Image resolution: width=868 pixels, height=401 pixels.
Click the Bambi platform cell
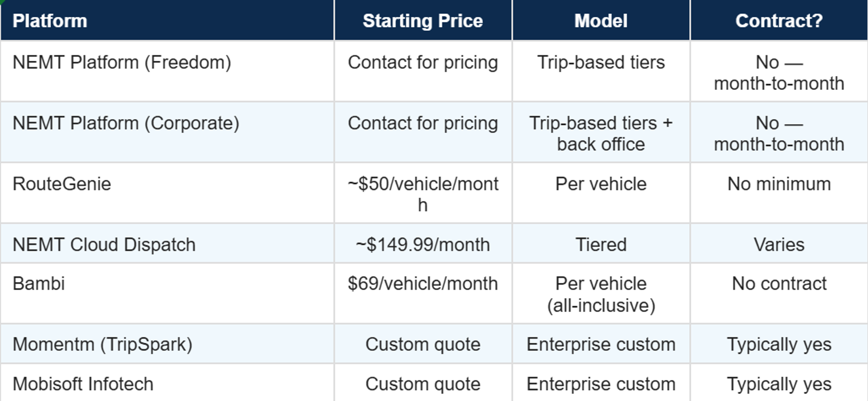pos(39,284)
